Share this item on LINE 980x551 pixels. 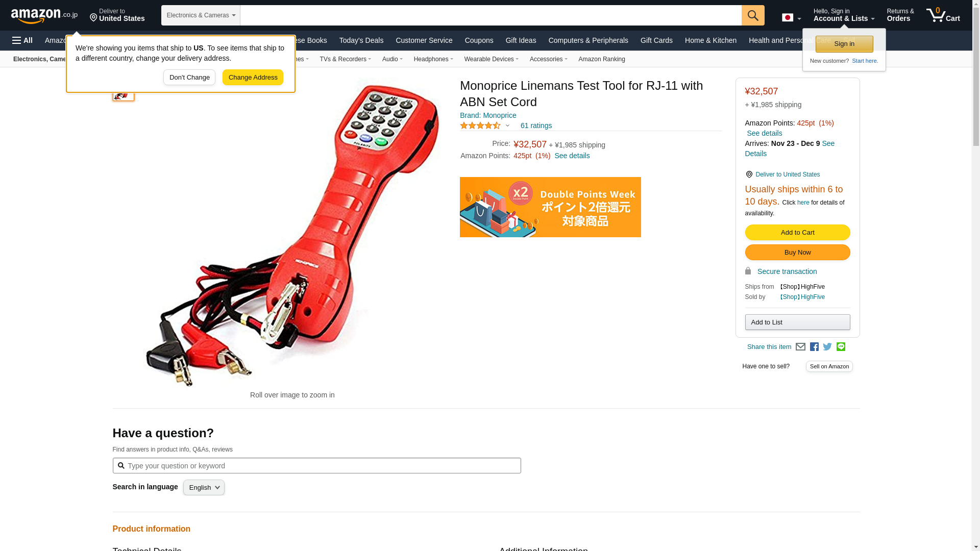click(841, 347)
